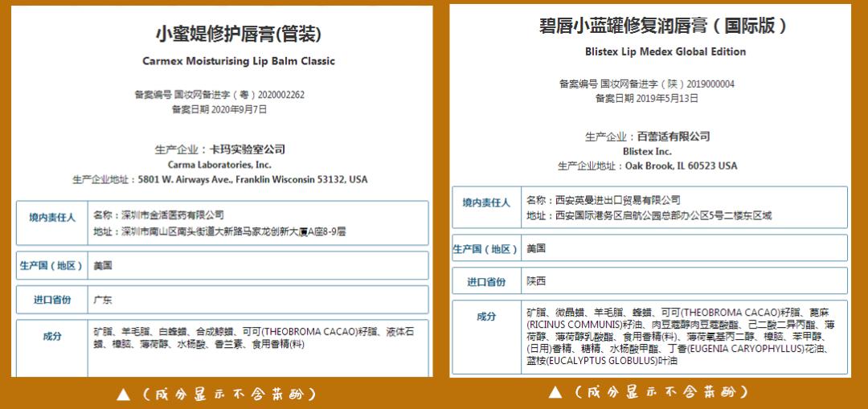Click filing date 2019年5月13日
The width and height of the screenshot is (868, 409).
[x=646, y=99]
